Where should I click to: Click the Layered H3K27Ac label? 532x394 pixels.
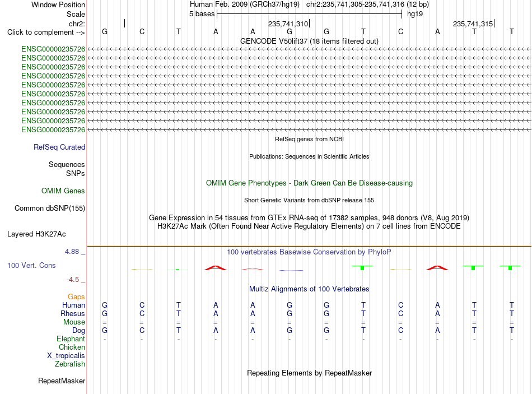[36, 234]
